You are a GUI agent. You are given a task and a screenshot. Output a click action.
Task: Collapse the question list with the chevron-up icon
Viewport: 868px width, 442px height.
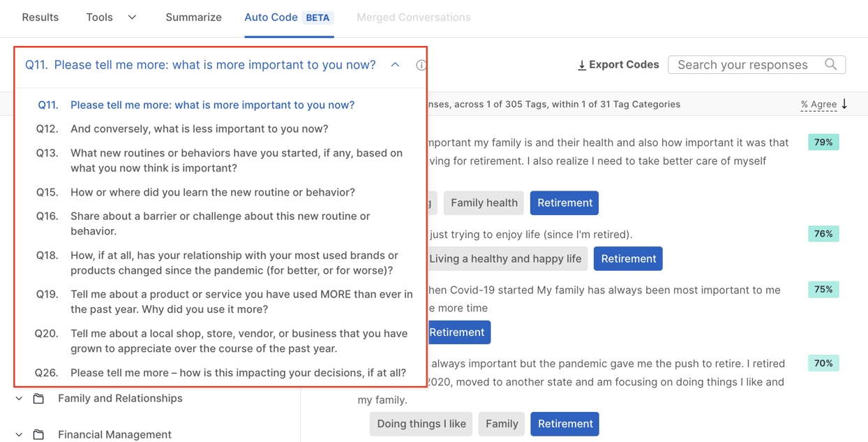(395, 64)
